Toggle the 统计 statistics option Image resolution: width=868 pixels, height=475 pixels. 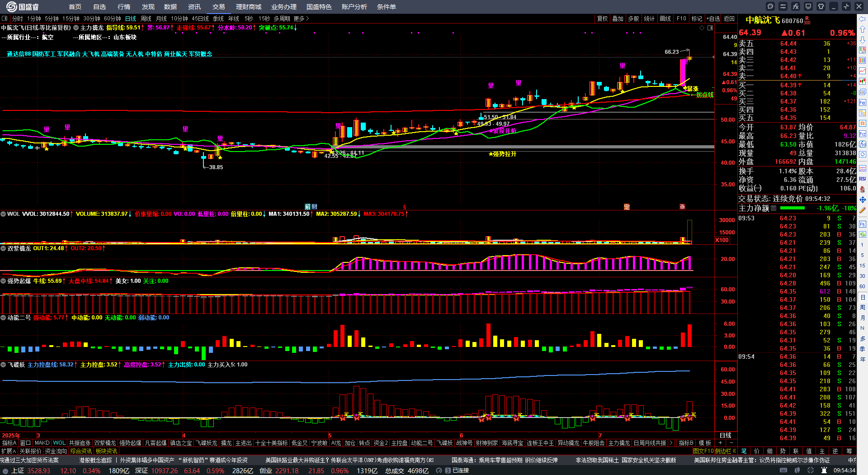pos(649,19)
